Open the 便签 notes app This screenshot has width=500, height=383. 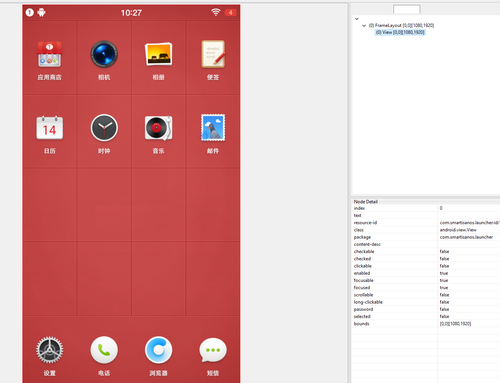pos(213,54)
